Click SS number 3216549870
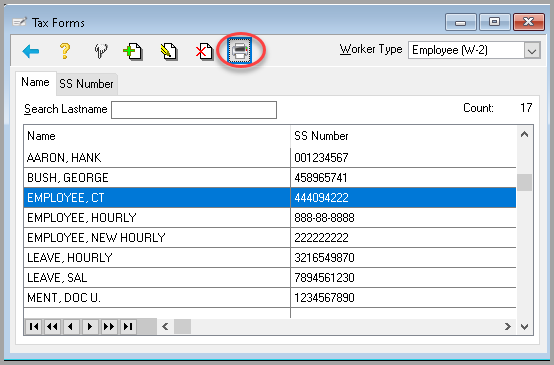This screenshot has height=365, width=554. pyautogui.click(x=324, y=258)
